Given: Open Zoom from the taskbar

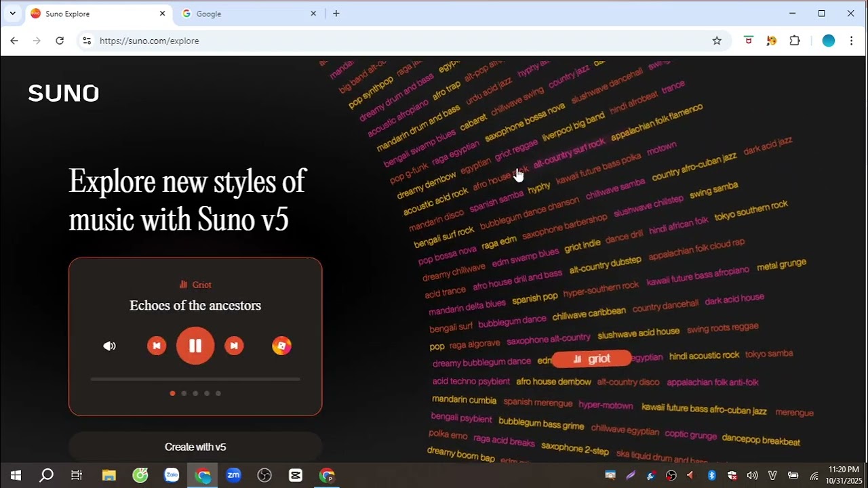Looking at the screenshot, I should (233, 475).
